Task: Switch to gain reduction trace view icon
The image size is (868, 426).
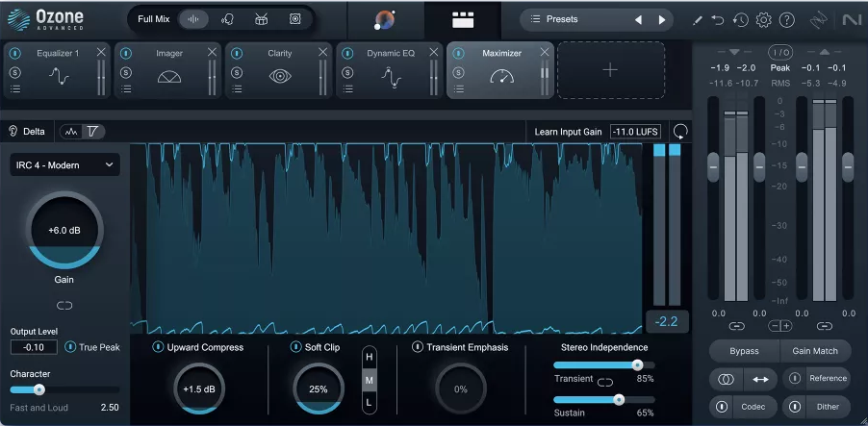Action: [93, 132]
